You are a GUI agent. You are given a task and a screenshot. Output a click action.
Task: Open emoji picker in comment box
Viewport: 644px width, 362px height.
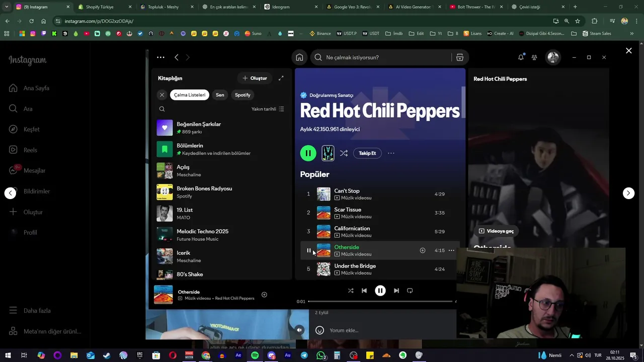(319, 330)
